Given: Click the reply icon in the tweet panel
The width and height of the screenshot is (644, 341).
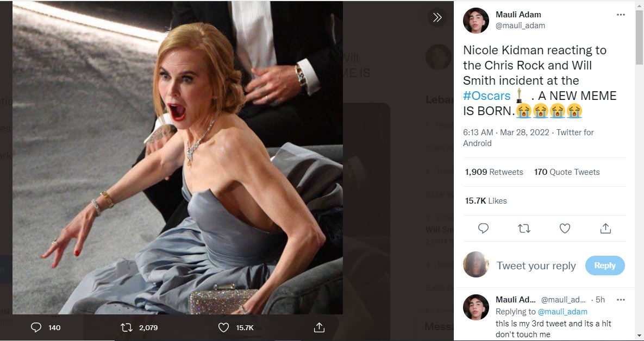Looking at the screenshot, I should [483, 229].
